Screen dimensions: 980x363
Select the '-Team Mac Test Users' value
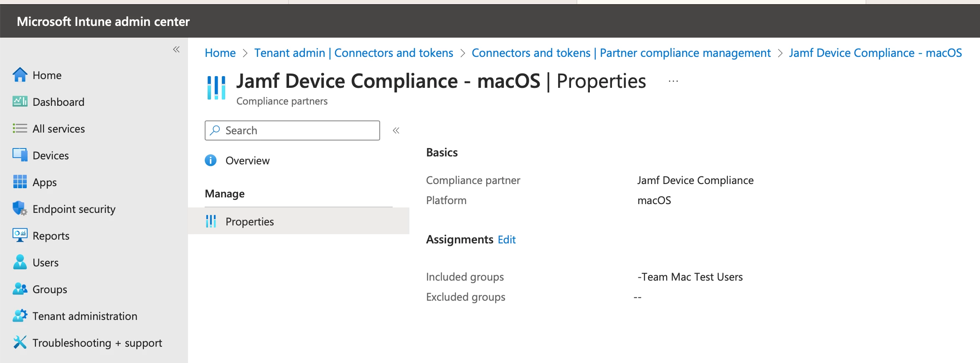point(690,277)
